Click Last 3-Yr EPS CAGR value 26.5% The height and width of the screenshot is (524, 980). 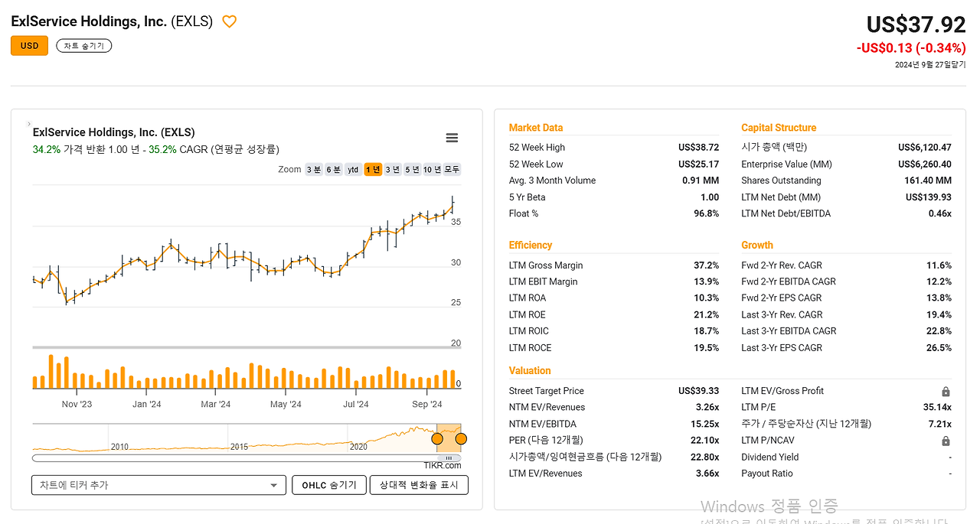pyautogui.click(x=939, y=348)
